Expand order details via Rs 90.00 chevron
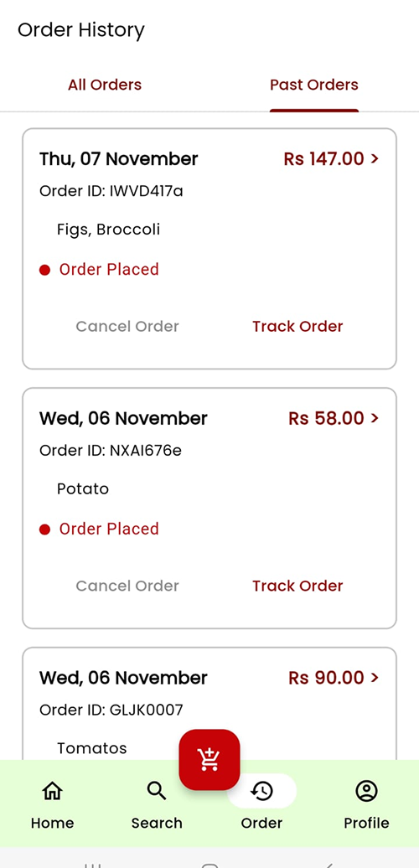This screenshot has height=868, width=419. (x=375, y=678)
